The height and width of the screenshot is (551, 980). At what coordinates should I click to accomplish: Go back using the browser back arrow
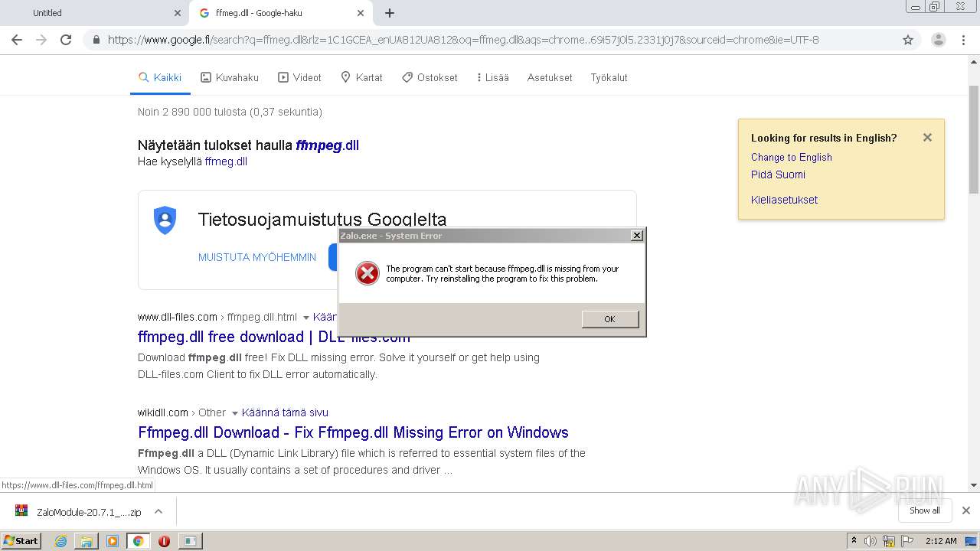click(17, 40)
